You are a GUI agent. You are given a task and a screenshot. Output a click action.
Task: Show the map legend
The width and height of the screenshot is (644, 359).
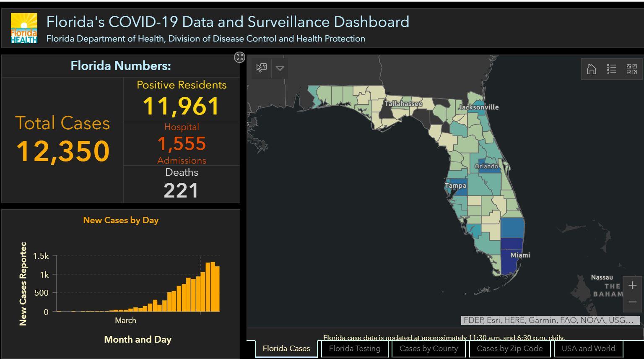click(x=611, y=69)
